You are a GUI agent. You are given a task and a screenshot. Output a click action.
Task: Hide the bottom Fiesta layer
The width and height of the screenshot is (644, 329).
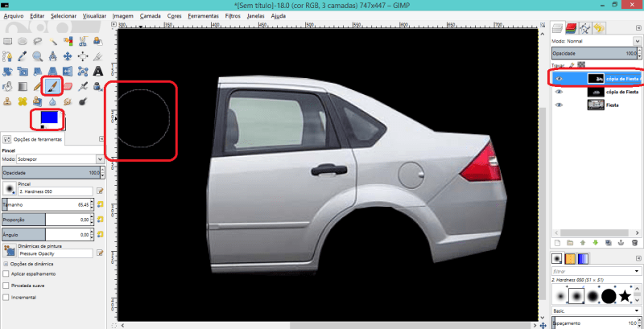558,105
